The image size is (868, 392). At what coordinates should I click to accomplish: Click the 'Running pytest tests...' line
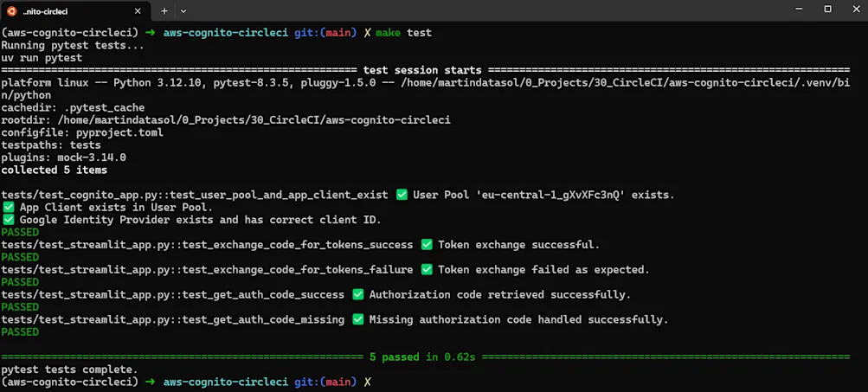[x=73, y=45]
